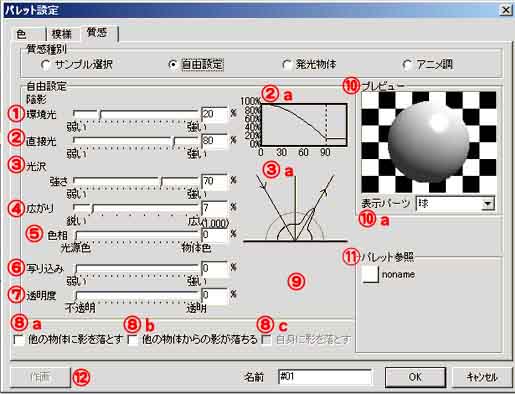Click the 環境光 slider handle
Screen dimensions: 515x394
coord(99,114)
